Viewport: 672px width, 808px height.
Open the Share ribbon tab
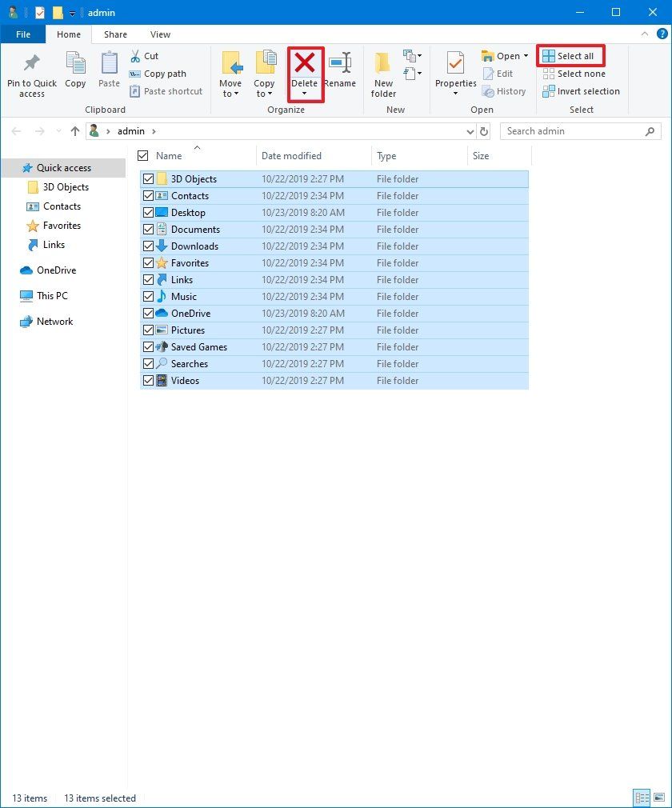(x=115, y=34)
